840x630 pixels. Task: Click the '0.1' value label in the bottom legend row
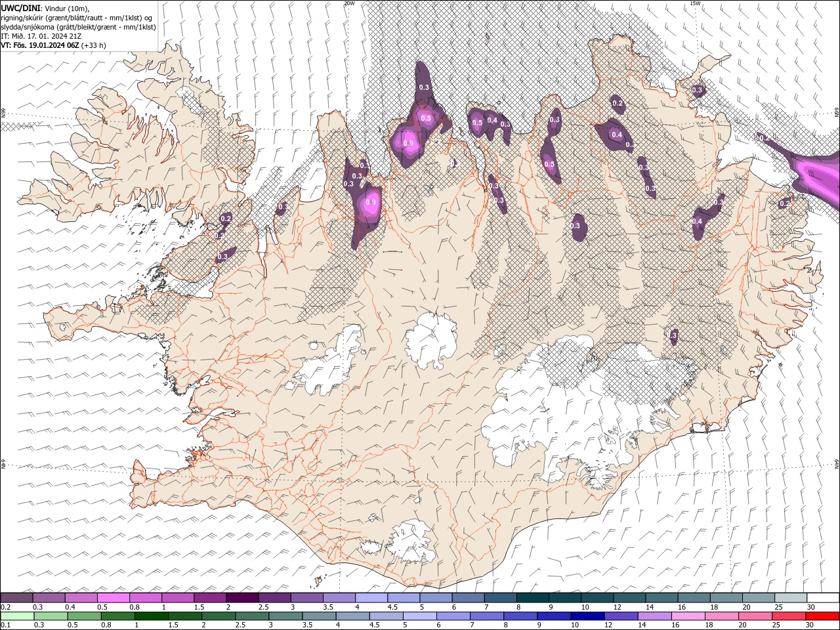[x=6, y=625]
